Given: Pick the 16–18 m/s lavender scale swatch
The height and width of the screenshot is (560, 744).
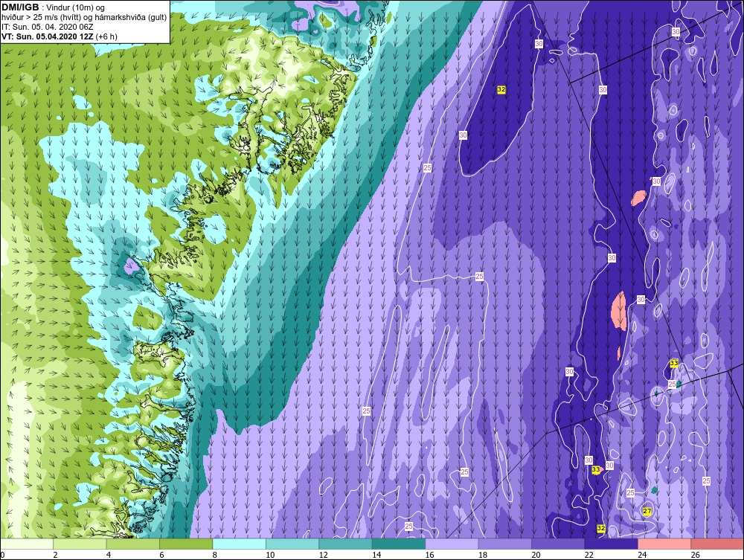Looking at the screenshot, I should [452, 544].
